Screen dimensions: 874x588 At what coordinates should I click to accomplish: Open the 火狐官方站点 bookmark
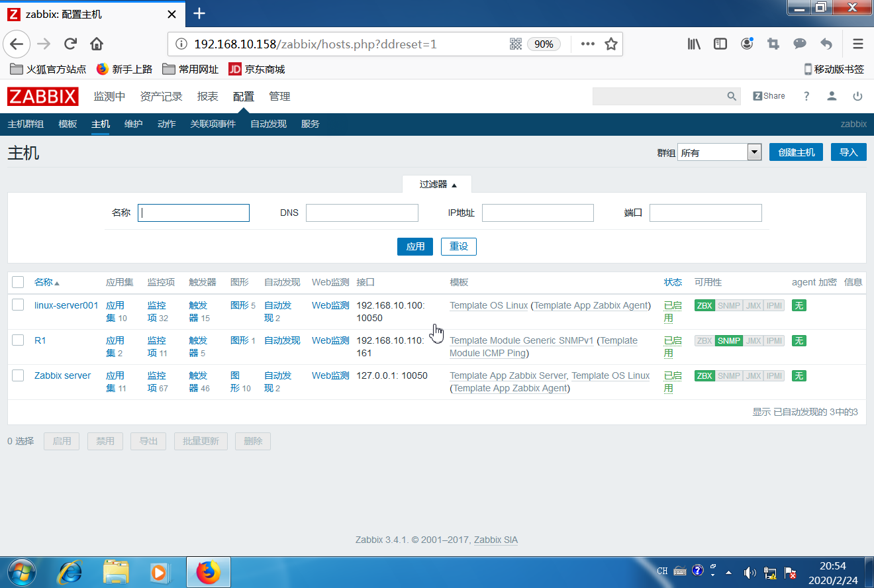48,69
